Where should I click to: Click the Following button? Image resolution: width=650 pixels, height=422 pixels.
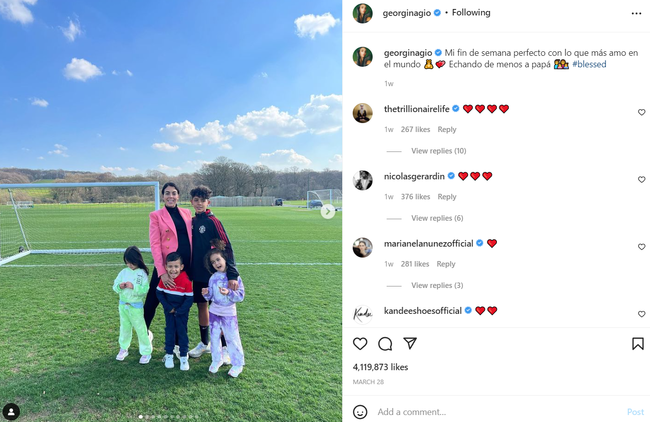471,13
